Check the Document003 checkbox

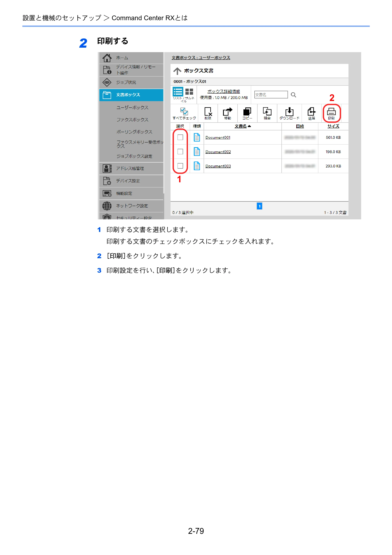coord(180,166)
